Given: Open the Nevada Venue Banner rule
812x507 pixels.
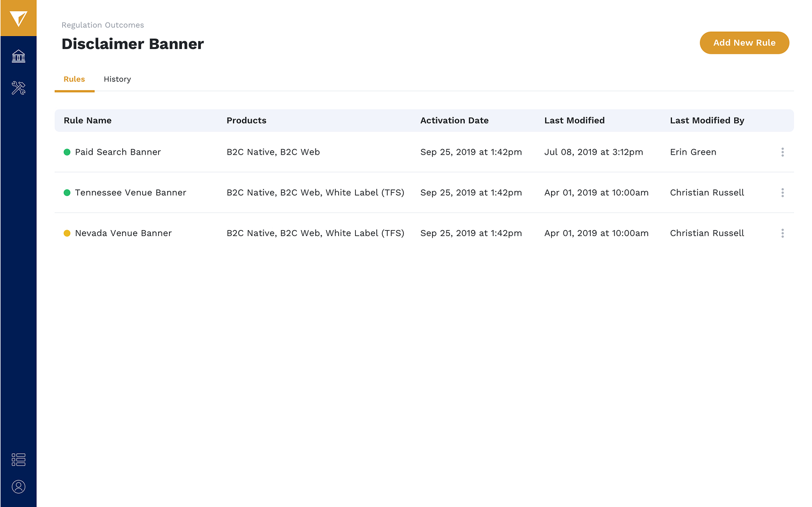Looking at the screenshot, I should [x=123, y=233].
